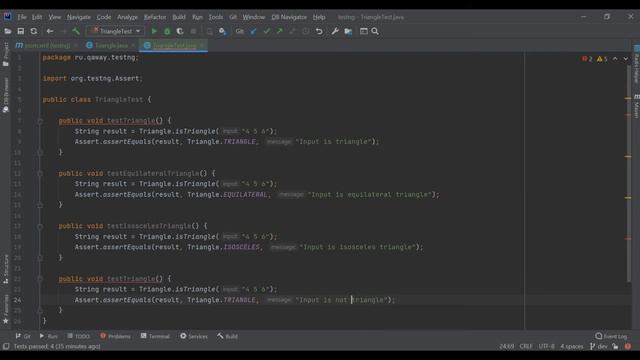Click the Search Everywhere magnifier icon

click(375, 31)
